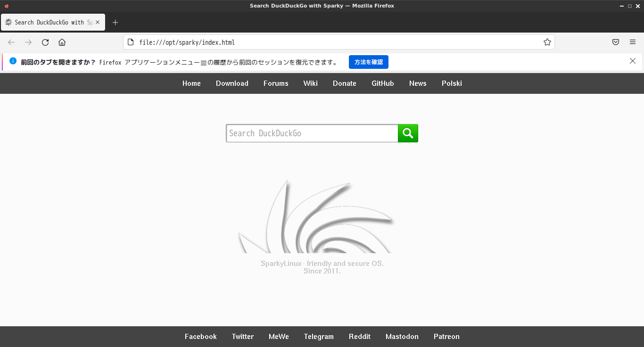Open the Download navigation link

coord(232,83)
